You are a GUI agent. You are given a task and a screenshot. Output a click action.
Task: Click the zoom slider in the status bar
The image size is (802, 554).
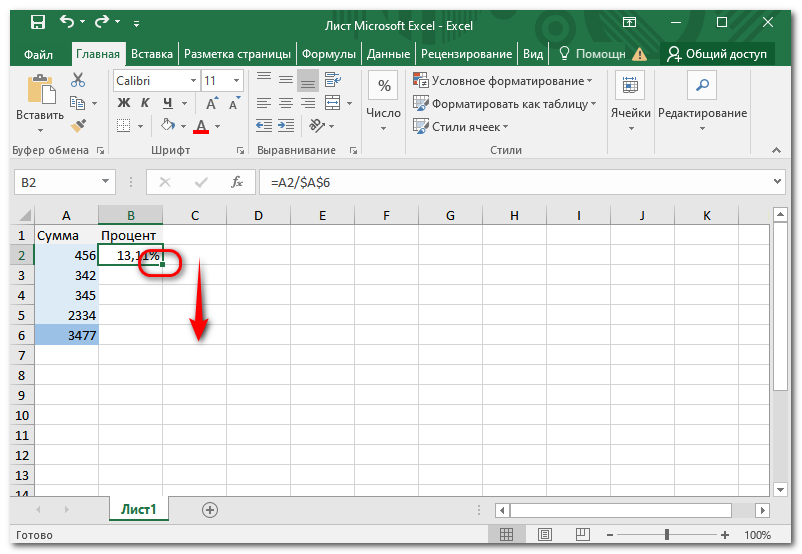point(666,535)
